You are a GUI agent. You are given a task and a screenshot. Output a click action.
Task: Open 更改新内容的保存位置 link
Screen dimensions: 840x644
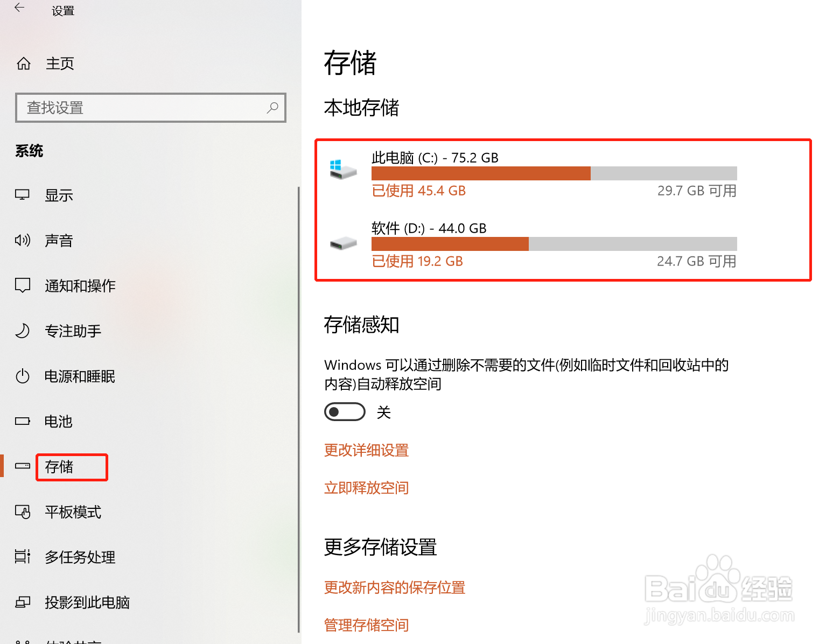pyautogui.click(x=395, y=587)
